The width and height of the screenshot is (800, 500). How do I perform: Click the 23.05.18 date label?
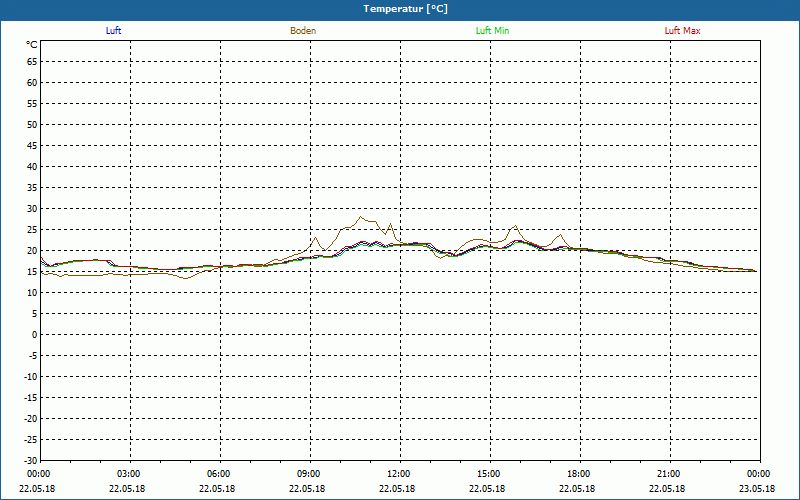coord(757,489)
